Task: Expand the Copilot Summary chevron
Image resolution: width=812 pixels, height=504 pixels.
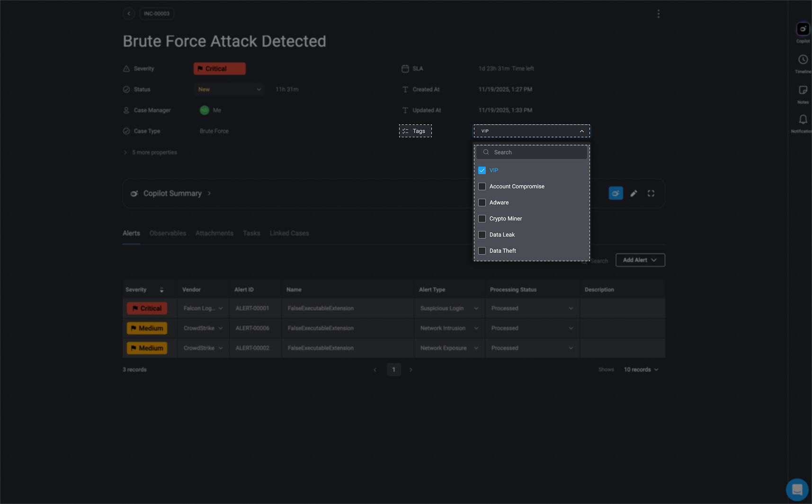Action: 209,194
